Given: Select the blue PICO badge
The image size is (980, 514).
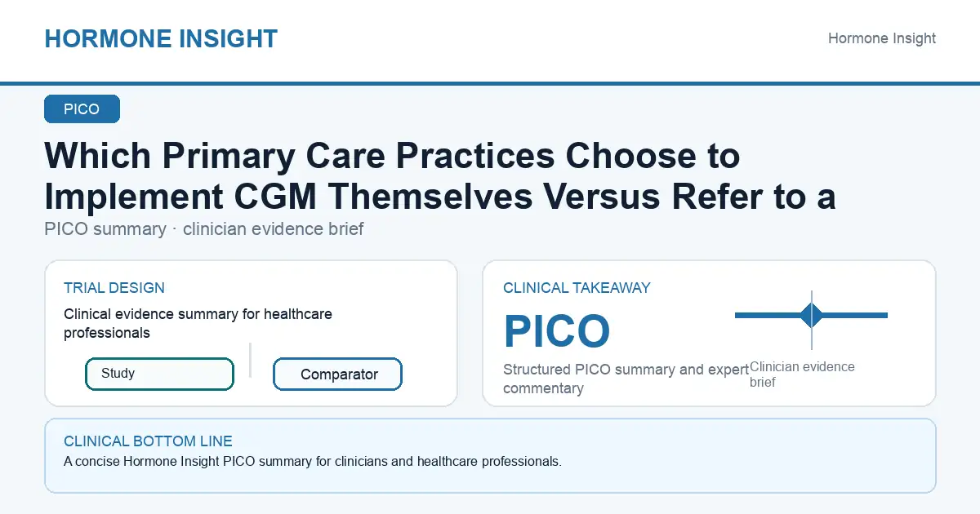Looking at the screenshot, I should coord(82,109).
